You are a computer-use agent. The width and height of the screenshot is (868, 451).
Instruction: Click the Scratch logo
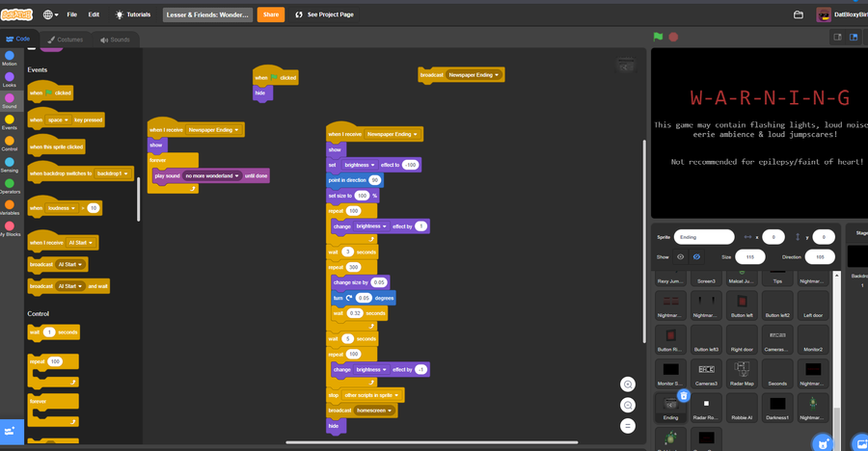(x=16, y=15)
